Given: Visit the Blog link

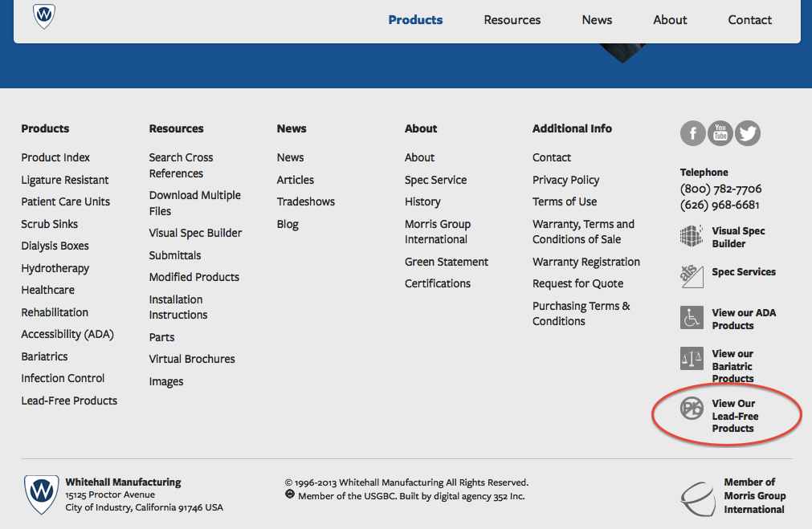Looking at the screenshot, I should click(x=288, y=224).
